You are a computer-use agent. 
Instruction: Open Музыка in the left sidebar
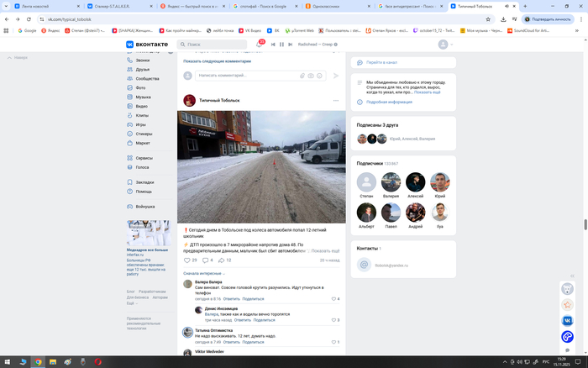144,97
